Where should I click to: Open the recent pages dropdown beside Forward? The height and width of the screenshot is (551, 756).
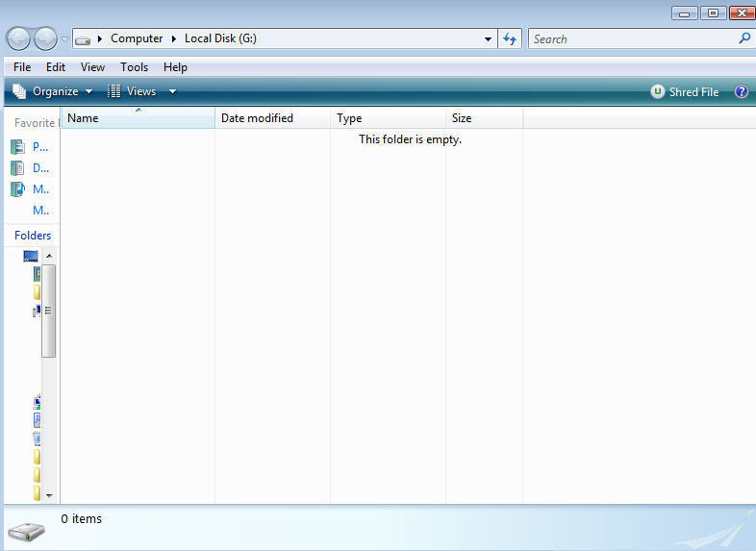click(64, 39)
